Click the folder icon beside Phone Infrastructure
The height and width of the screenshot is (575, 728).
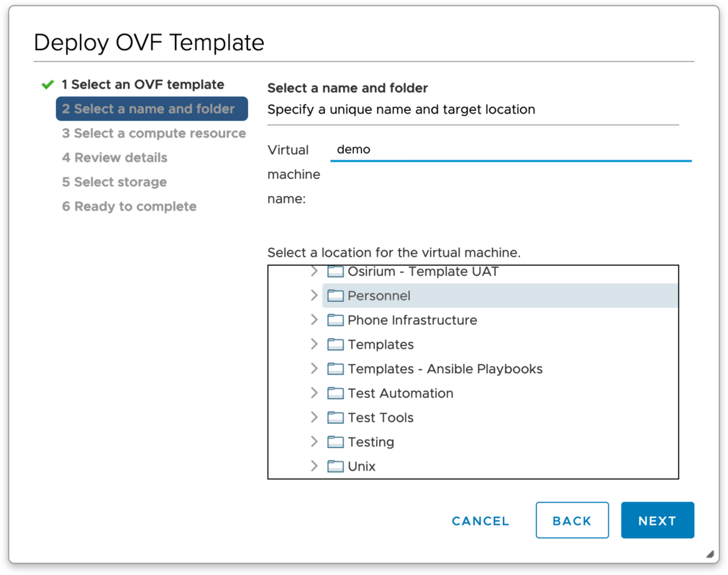pos(335,321)
